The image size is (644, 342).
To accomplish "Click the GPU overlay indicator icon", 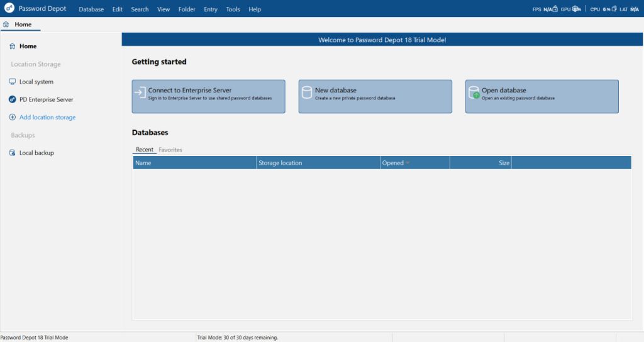I will (576, 9).
